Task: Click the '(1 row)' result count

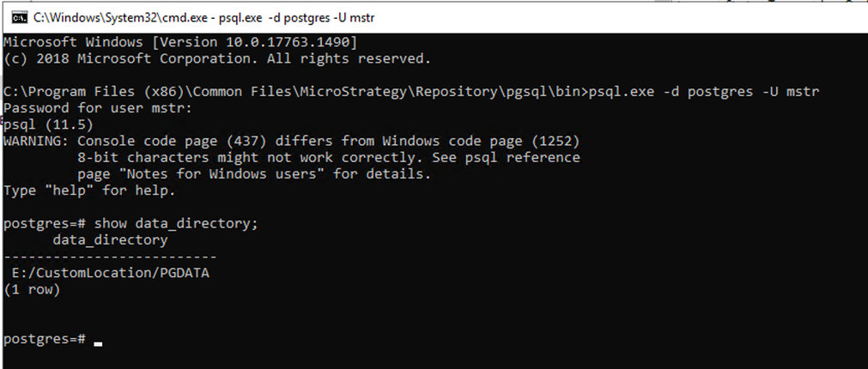Action: click(x=32, y=289)
